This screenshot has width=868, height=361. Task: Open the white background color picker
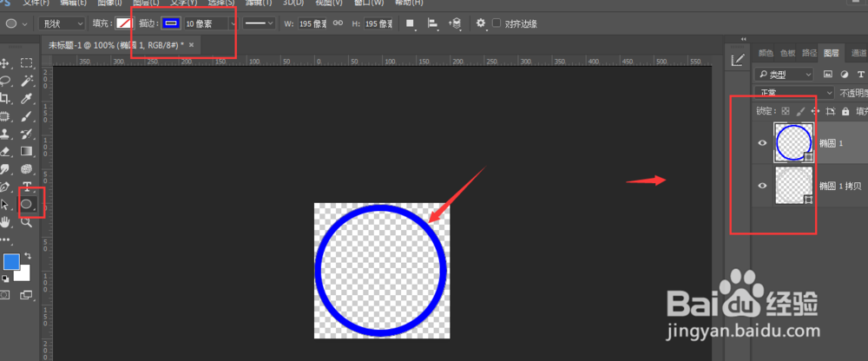[x=23, y=274]
